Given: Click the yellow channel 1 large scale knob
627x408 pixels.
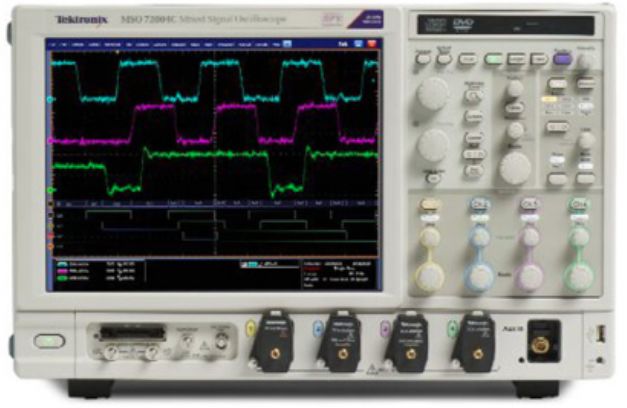Looking at the screenshot, I should click(x=429, y=276).
